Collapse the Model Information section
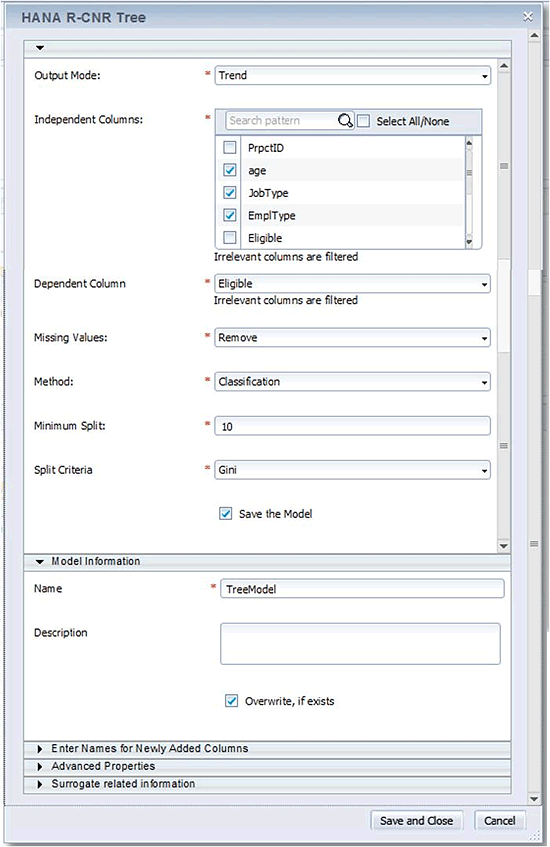The image size is (550, 847). point(40,562)
